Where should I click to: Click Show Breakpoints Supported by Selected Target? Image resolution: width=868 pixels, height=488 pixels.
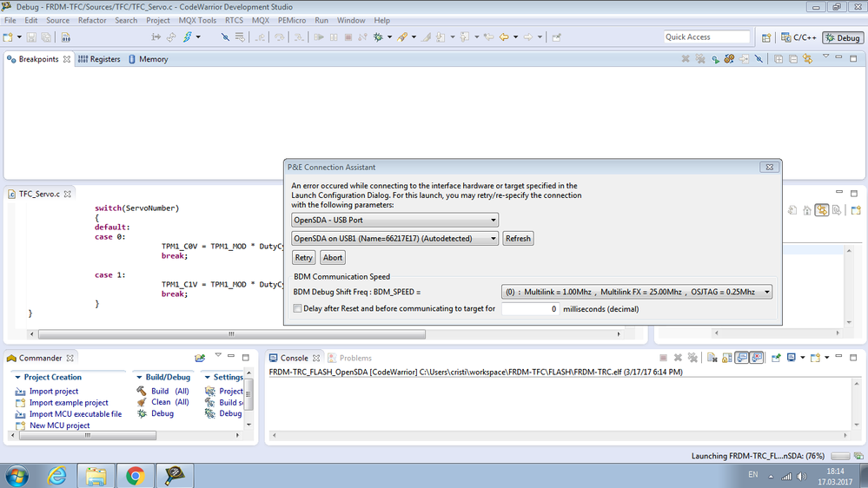[715, 59]
